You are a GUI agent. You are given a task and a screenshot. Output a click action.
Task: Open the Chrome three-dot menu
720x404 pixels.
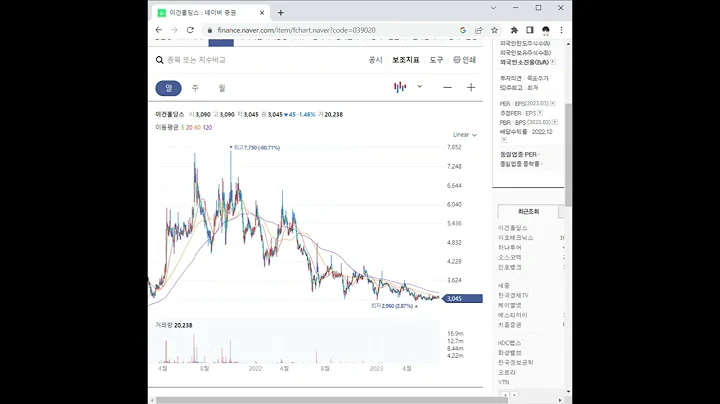[561, 30]
